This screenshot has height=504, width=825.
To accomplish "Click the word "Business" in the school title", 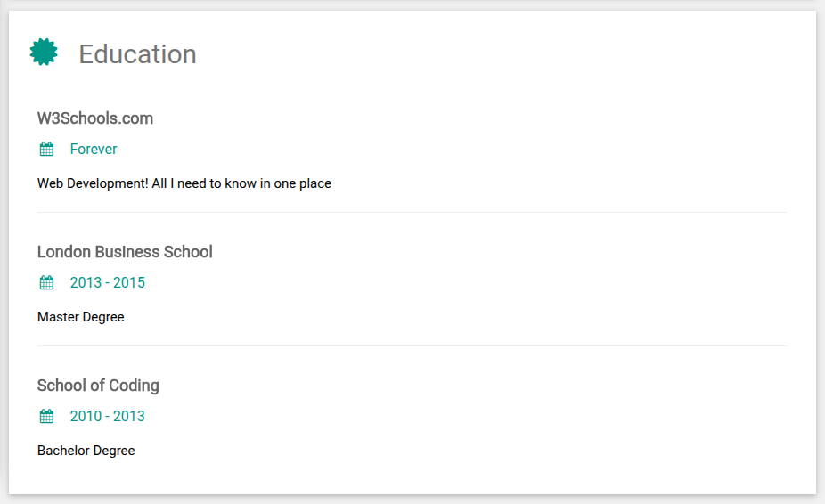I will (133, 252).
